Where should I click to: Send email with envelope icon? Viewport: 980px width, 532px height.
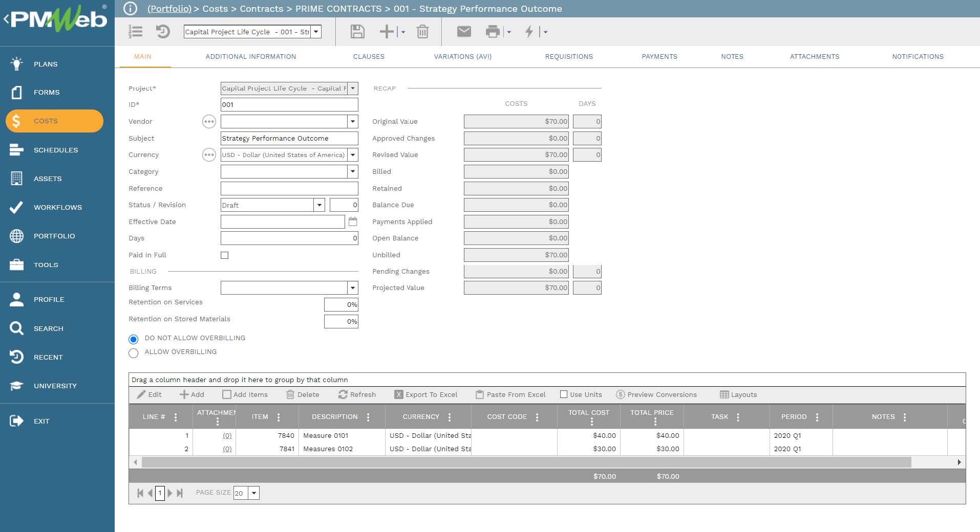pyautogui.click(x=464, y=32)
